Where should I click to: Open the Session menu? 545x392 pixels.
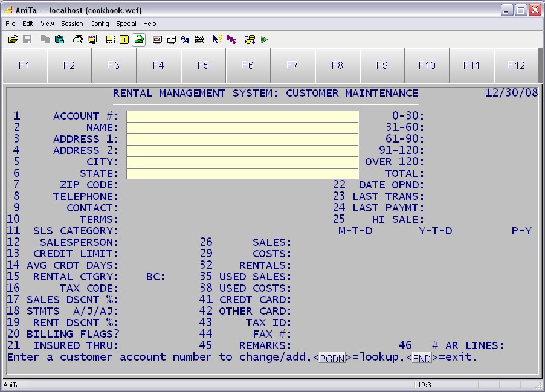(72, 24)
